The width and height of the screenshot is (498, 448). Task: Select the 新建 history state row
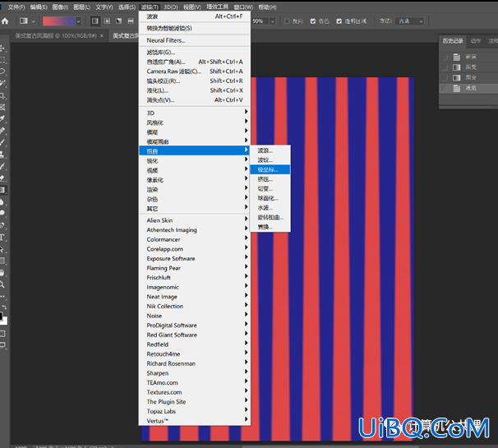468,57
